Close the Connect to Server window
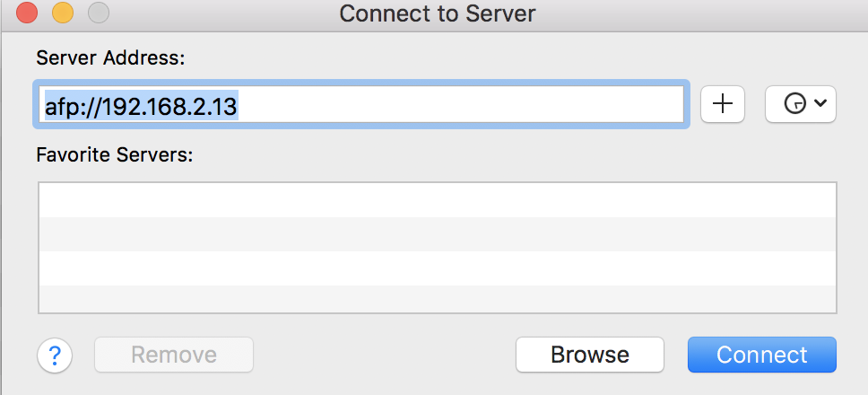 point(27,13)
